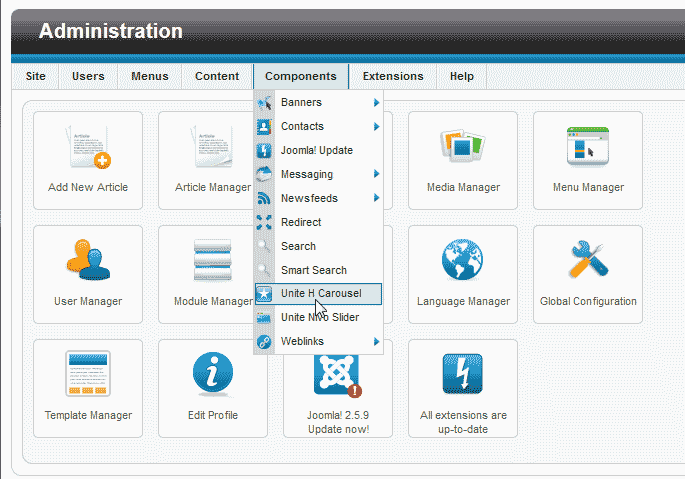Click the User Manager people icon

tap(88, 261)
